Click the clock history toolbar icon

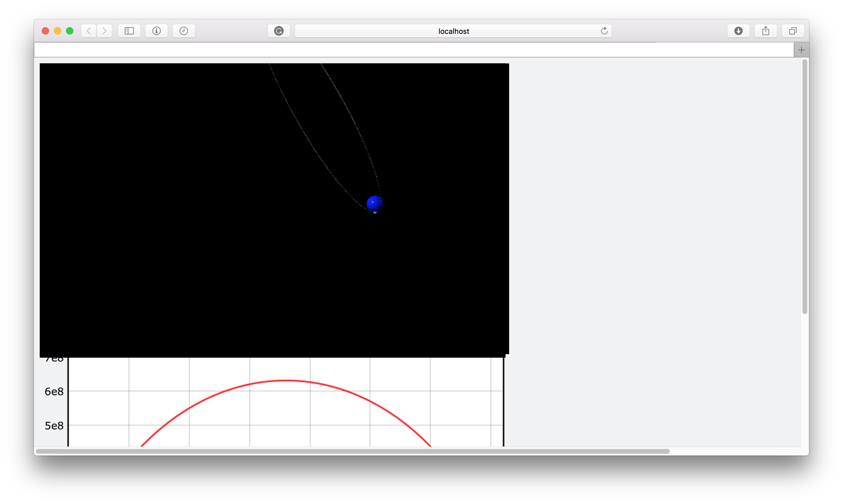point(183,31)
